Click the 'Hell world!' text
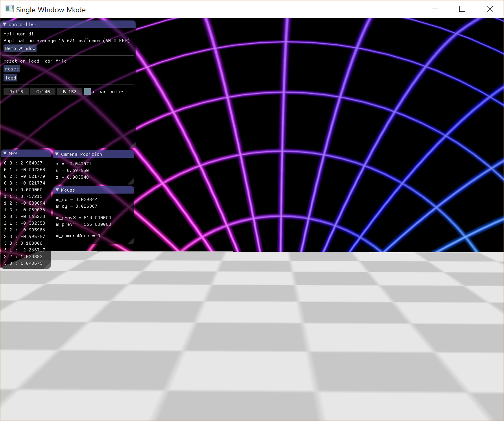Screen dimensions: 504x421 tap(18, 34)
